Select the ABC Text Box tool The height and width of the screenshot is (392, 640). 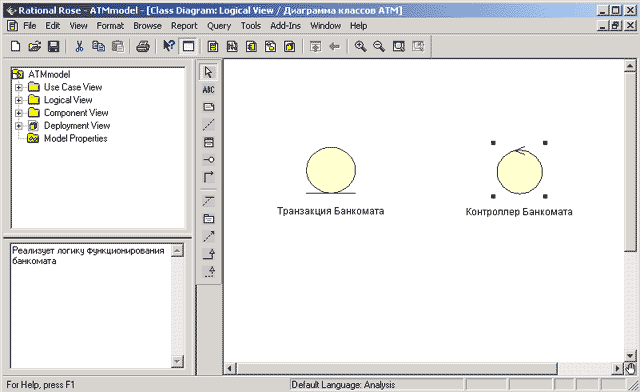tap(209, 89)
